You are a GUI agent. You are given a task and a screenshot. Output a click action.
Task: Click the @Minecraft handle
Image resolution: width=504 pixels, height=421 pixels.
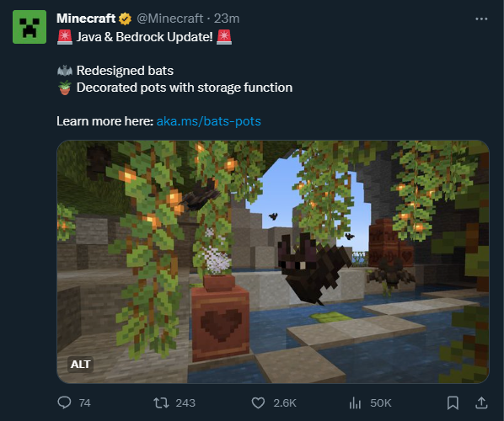169,19
